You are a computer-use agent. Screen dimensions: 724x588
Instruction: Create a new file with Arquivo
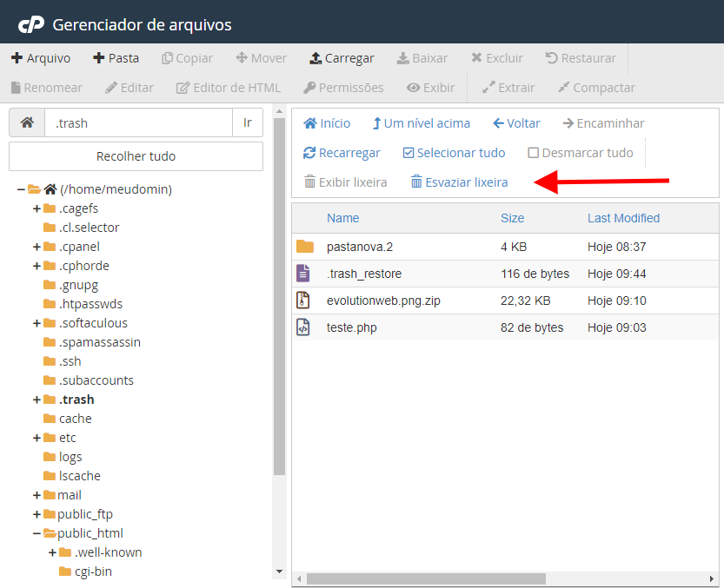[41, 58]
